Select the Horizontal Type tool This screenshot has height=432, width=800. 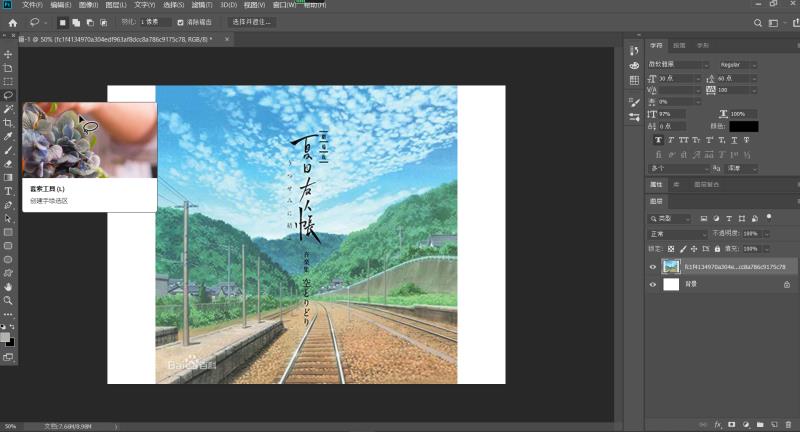click(8, 191)
